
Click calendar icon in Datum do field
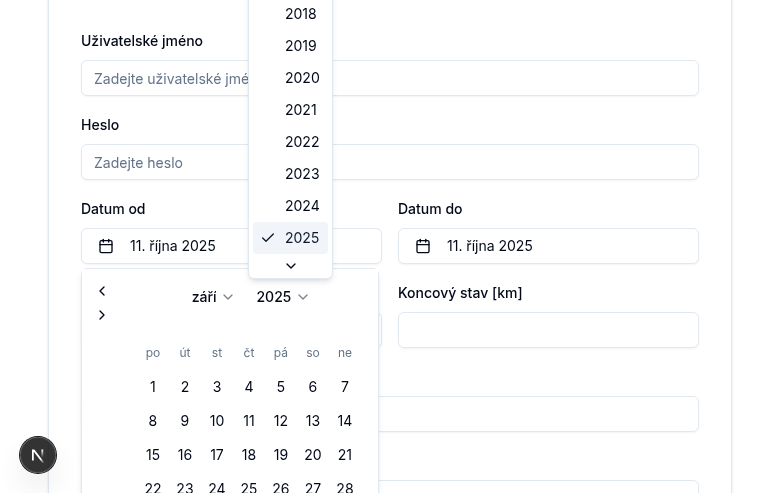423,246
